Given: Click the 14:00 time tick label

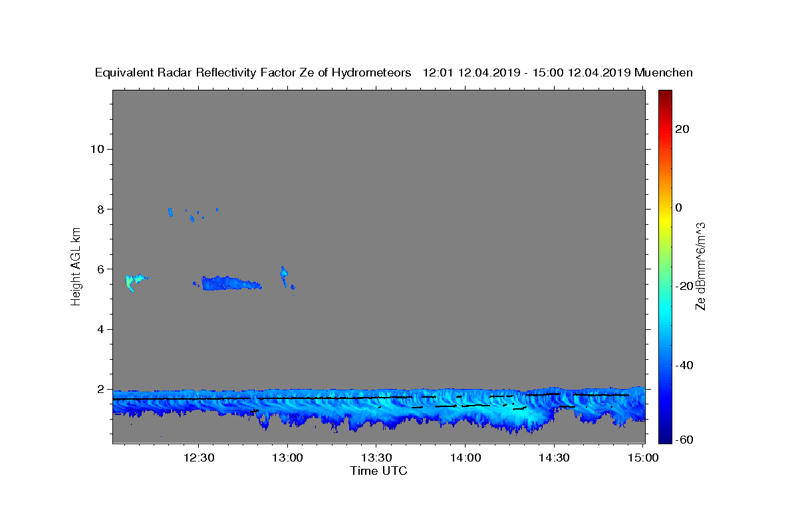Looking at the screenshot, I should [464, 458].
